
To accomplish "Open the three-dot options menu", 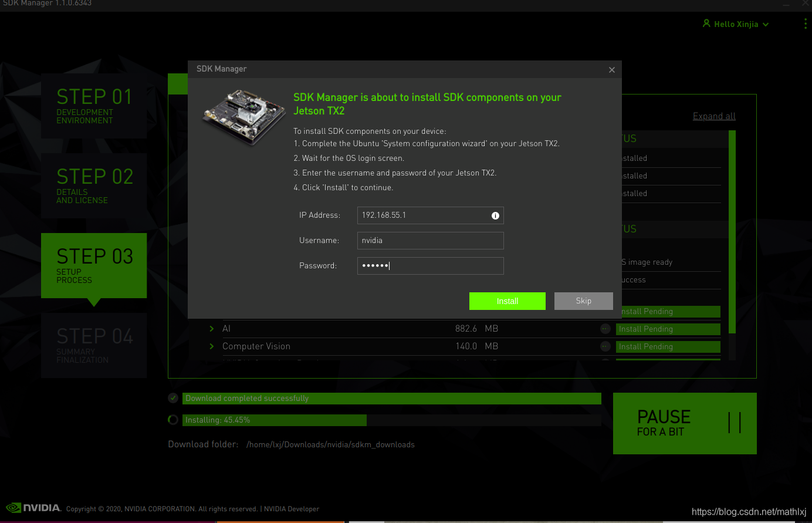I will point(806,24).
